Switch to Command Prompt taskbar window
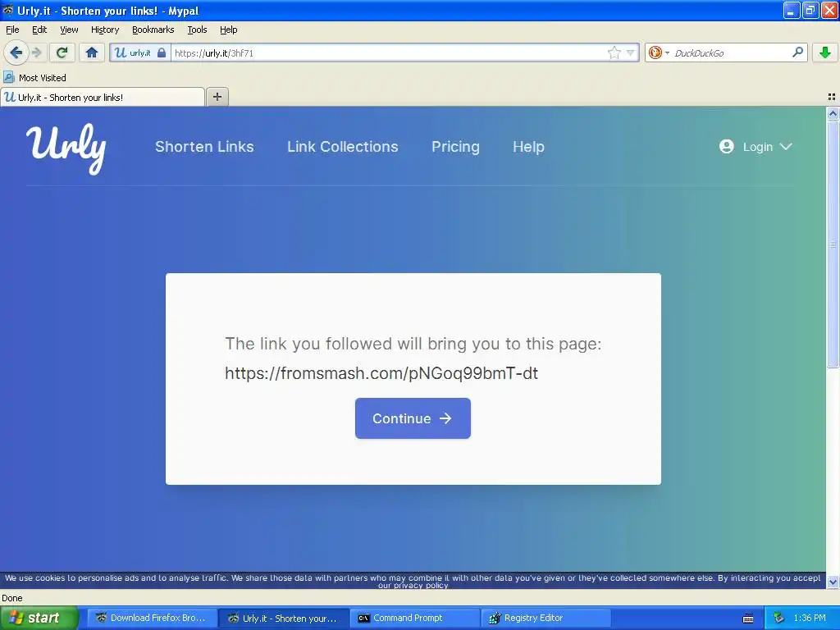840x630 pixels. click(x=415, y=618)
